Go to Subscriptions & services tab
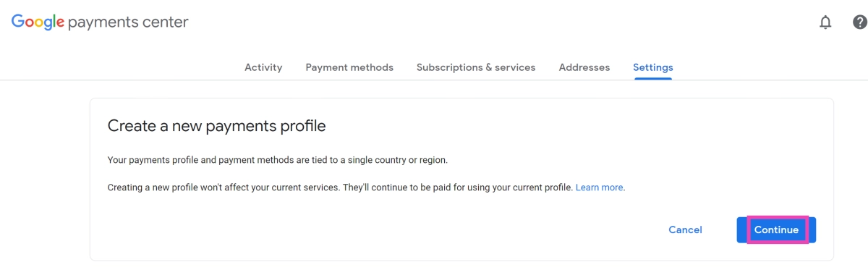Screen dimensions: 868x270 [x=476, y=67]
